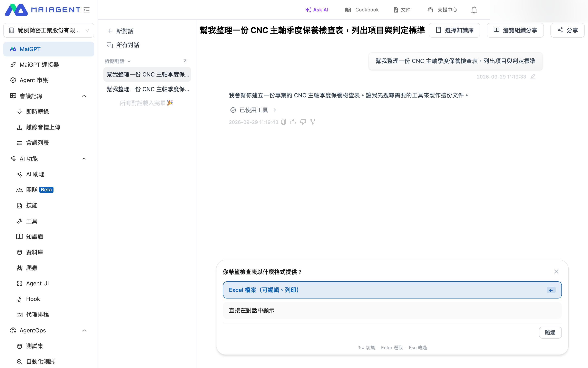
Task: Click the 略過 skip button
Action: 550,332
